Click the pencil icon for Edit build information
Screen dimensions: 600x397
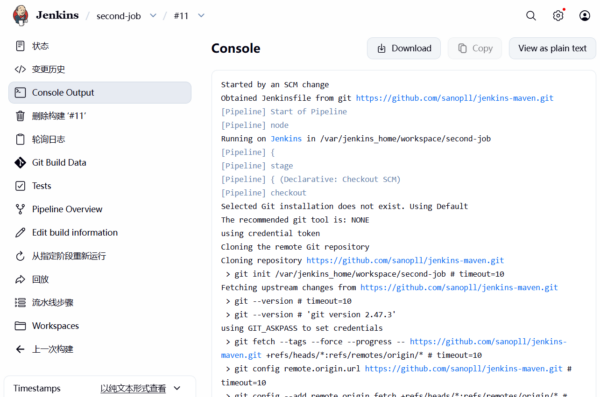[20, 232]
